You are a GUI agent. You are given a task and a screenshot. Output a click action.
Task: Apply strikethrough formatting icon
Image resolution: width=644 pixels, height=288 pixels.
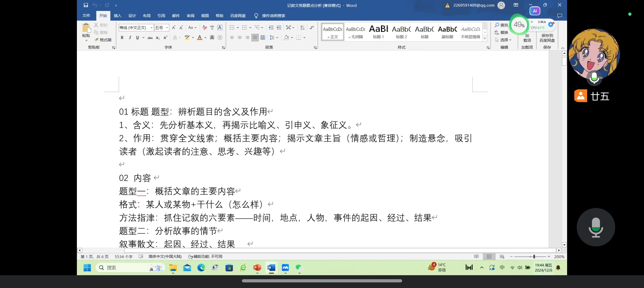point(150,38)
